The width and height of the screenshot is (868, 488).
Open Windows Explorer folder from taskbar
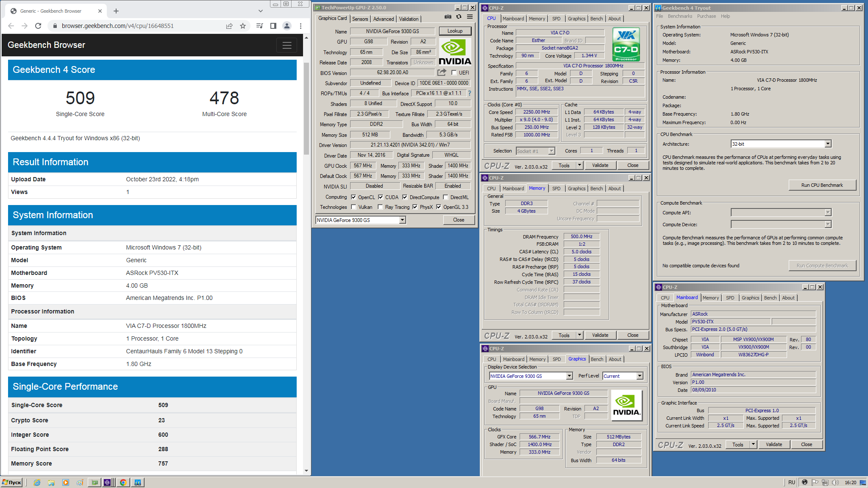pos(51,482)
